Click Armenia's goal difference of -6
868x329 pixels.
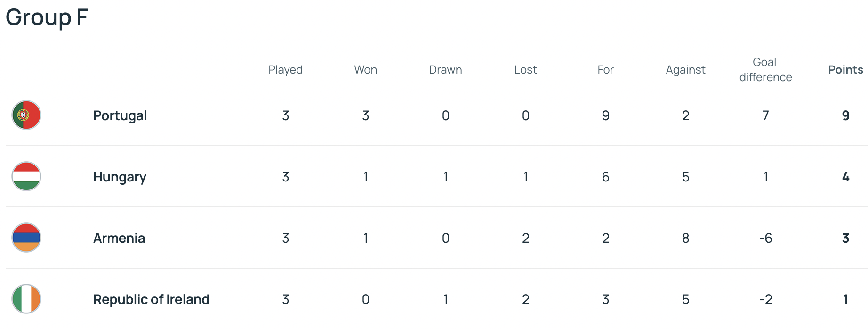tap(765, 238)
